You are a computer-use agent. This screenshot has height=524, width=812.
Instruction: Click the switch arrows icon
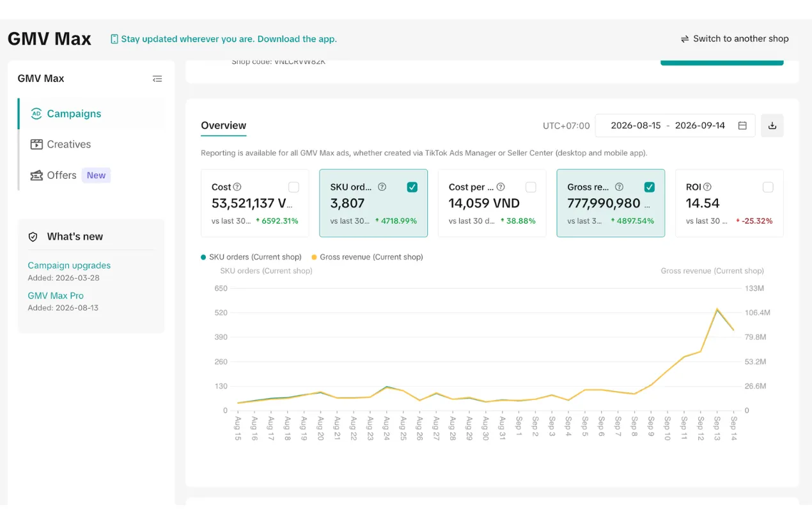[x=685, y=39]
